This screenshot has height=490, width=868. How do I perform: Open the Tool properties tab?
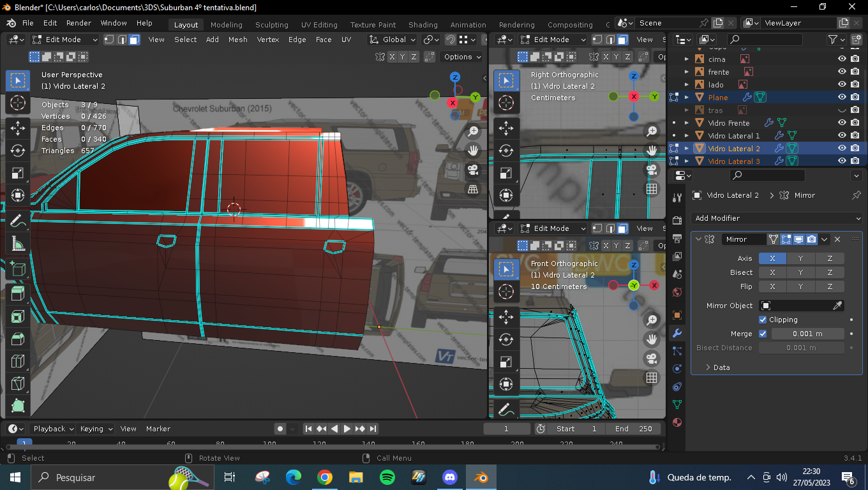(x=677, y=198)
